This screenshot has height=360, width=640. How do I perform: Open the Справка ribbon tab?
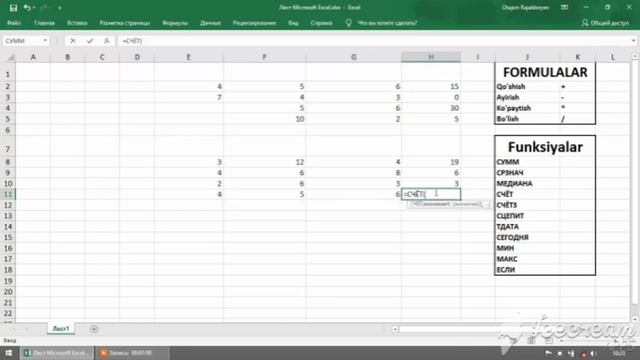tap(321, 23)
